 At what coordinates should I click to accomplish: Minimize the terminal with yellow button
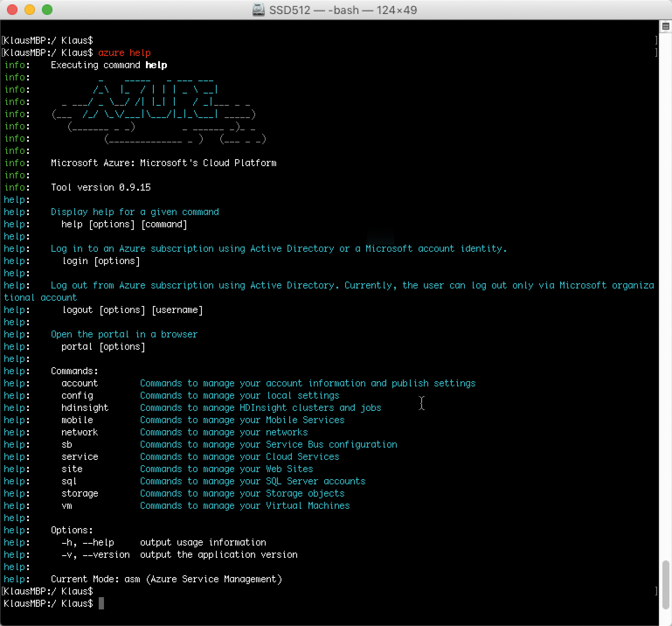coord(30,10)
